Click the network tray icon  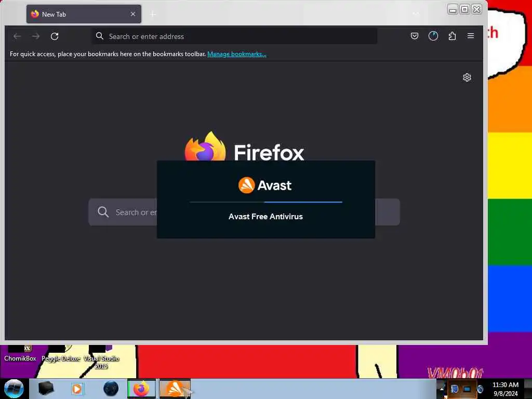click(x=467, y=389)
